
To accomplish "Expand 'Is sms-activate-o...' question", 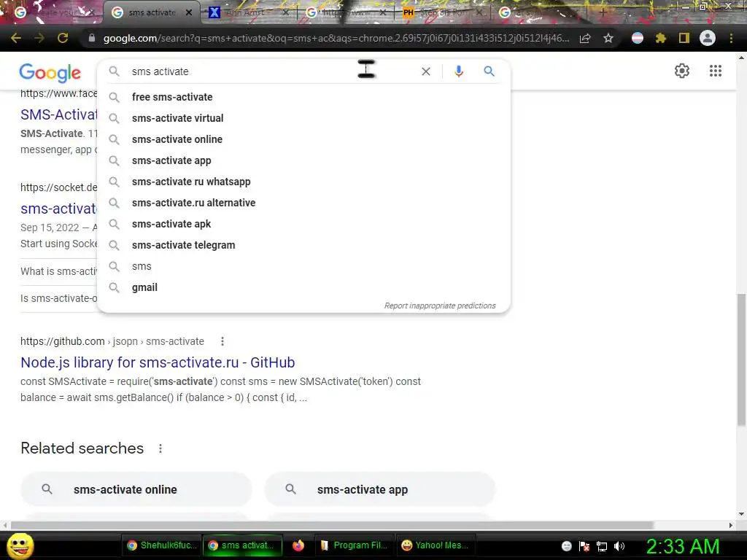I will click(x=58, y=298).
